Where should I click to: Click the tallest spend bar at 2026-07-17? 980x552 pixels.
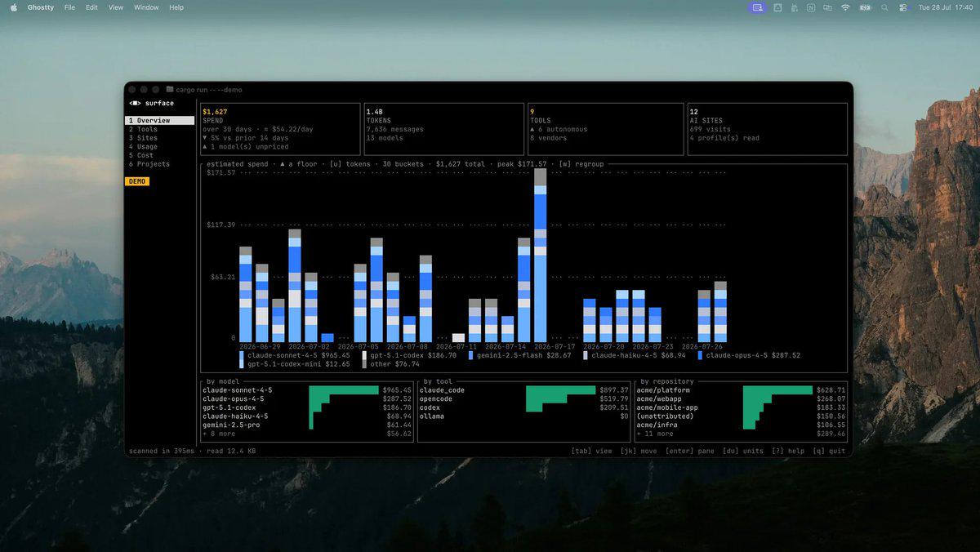click(x=540, y=256)
